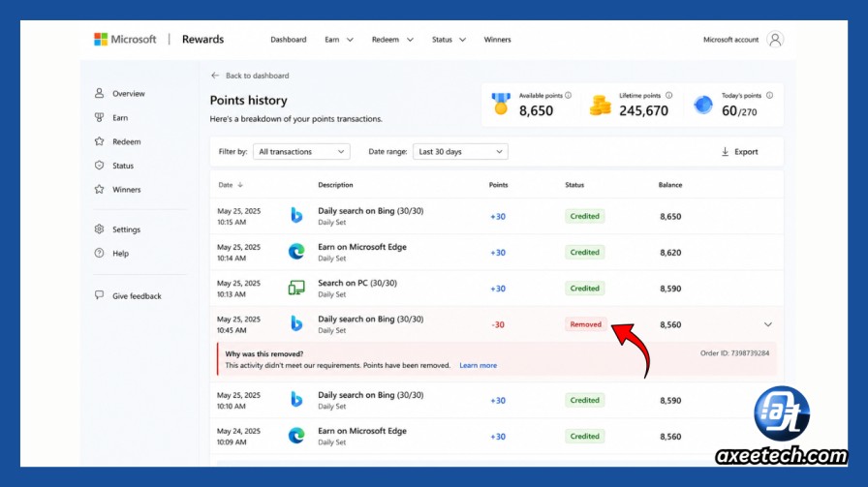Screen dimensions: 868x487
Task: Click the Status column header
Action: coord(574,185)
